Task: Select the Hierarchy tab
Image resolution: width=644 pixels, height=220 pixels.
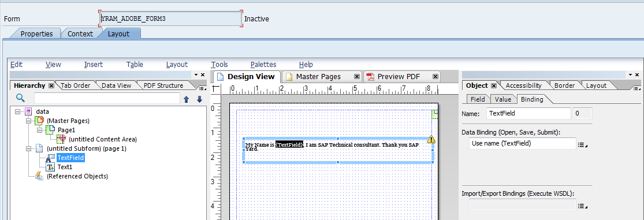Action: (29, 85)
